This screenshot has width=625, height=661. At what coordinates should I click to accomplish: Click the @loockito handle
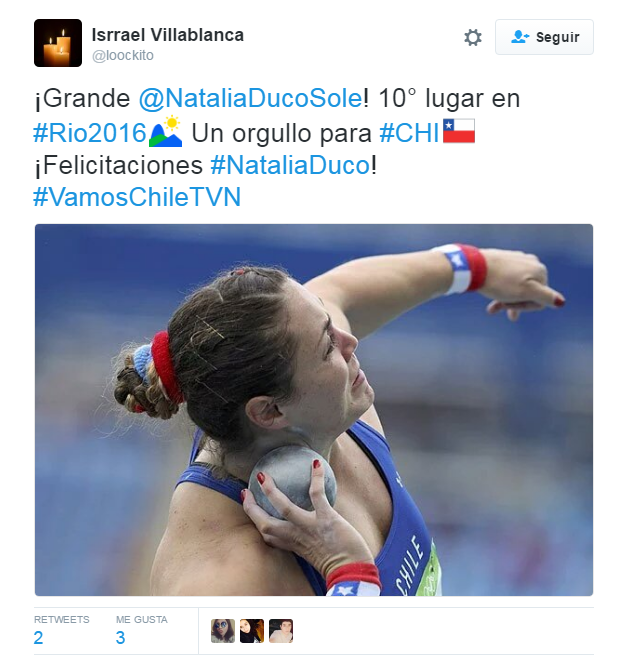[x=123, y=55]
